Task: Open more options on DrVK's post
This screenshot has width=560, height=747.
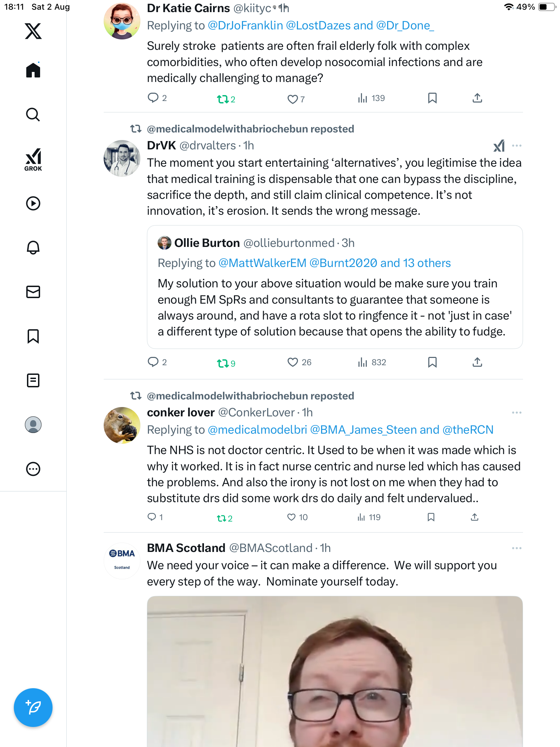Action: [x=516, y=146]
